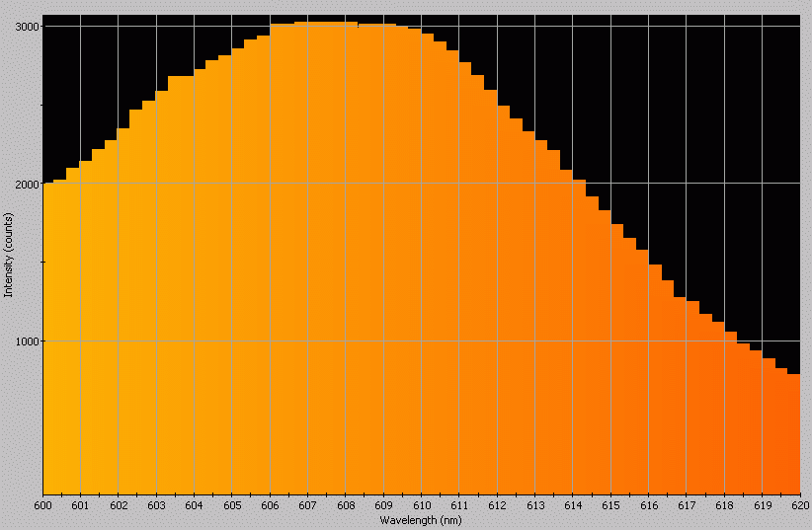The width and height of the screenshot is (812, 530).
Task: Click the 603 wavelength tick label
Action: tap(156, 505)
